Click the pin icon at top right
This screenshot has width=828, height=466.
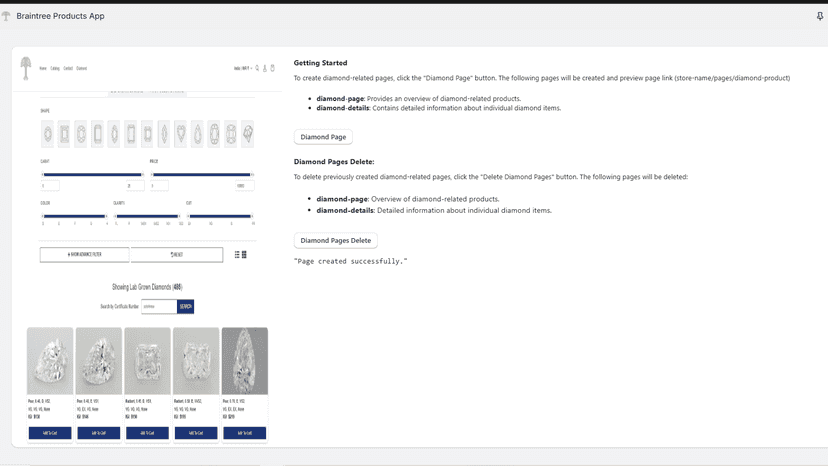[820, 16]
